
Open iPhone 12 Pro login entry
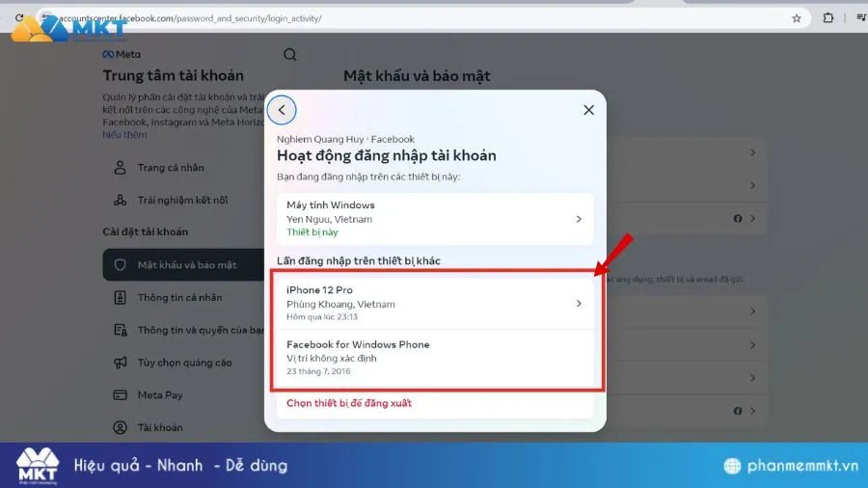coord(435,303)
